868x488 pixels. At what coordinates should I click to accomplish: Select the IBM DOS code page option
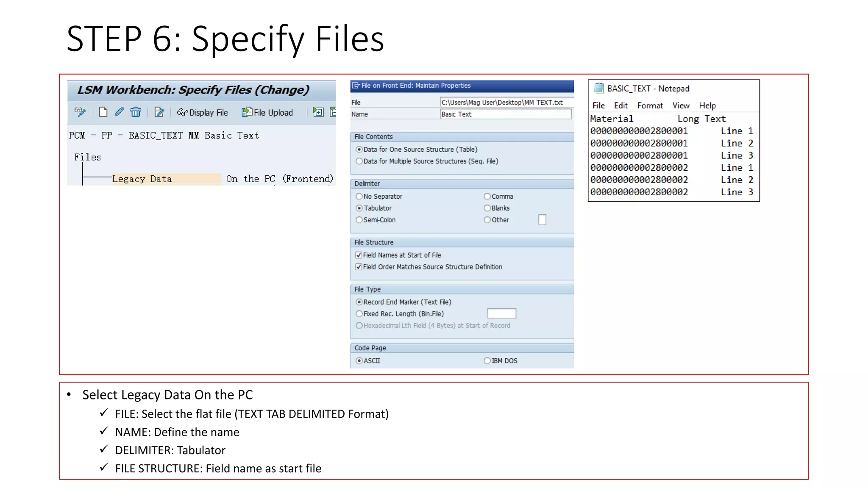click(487, 361)
